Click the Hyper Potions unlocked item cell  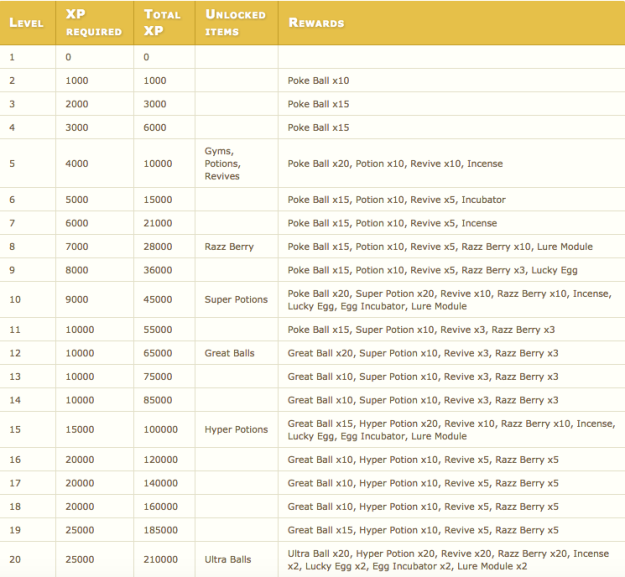pyautogui.click(x=236, y=429)
